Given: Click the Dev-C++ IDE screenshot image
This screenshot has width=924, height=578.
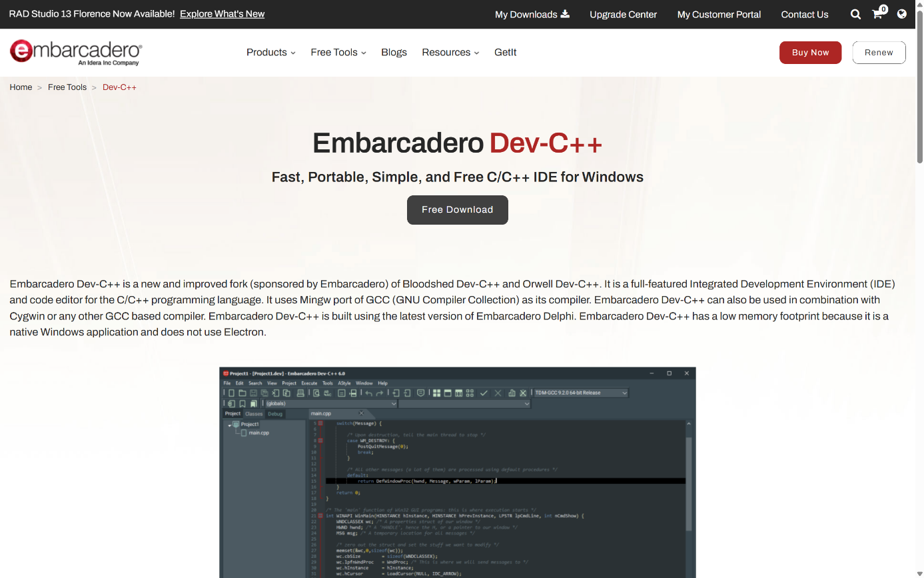Looking at the screenshot, I should [x=458, y=472].
